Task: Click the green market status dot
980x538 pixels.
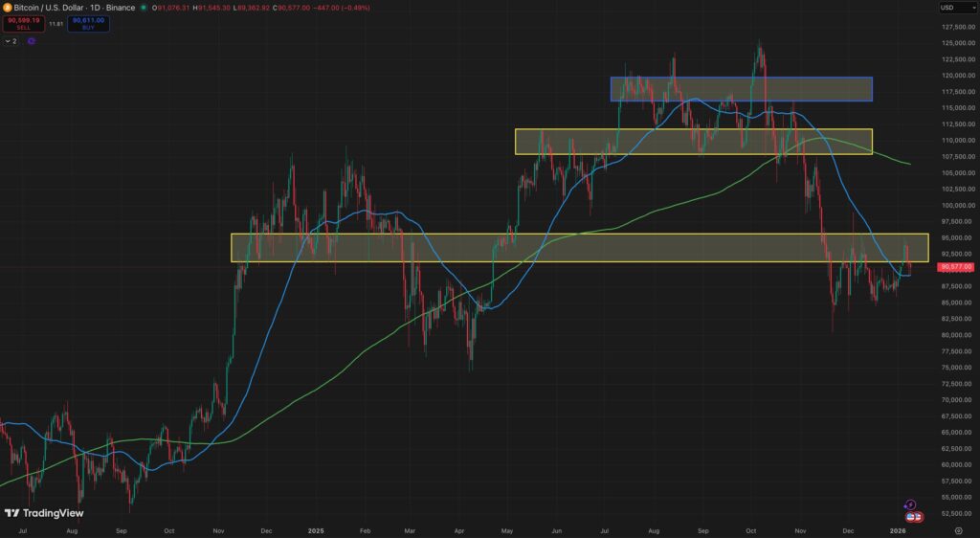Action: [x=144, y=8]
